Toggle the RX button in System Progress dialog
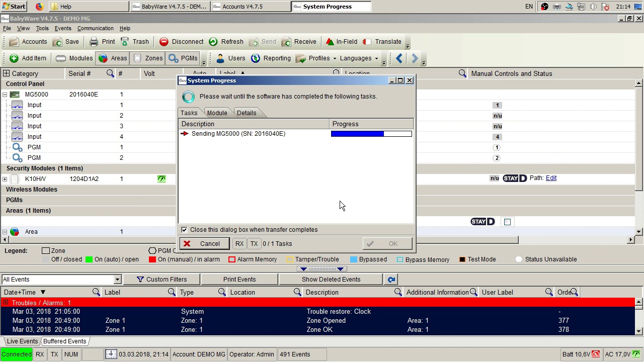The height and width of the screenshot is (362, 644). coord(239,244)
